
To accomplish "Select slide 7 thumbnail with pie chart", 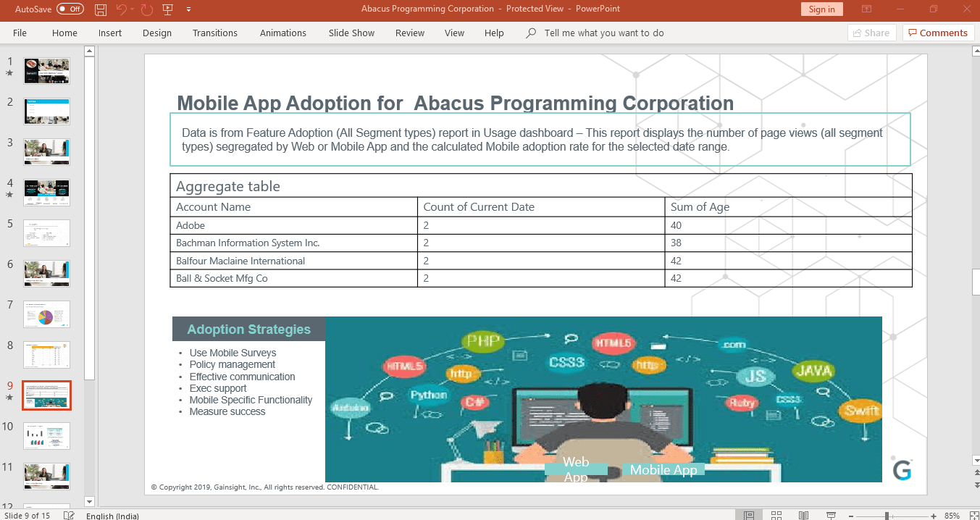I will pyautogui.click(x=47, y=314).
